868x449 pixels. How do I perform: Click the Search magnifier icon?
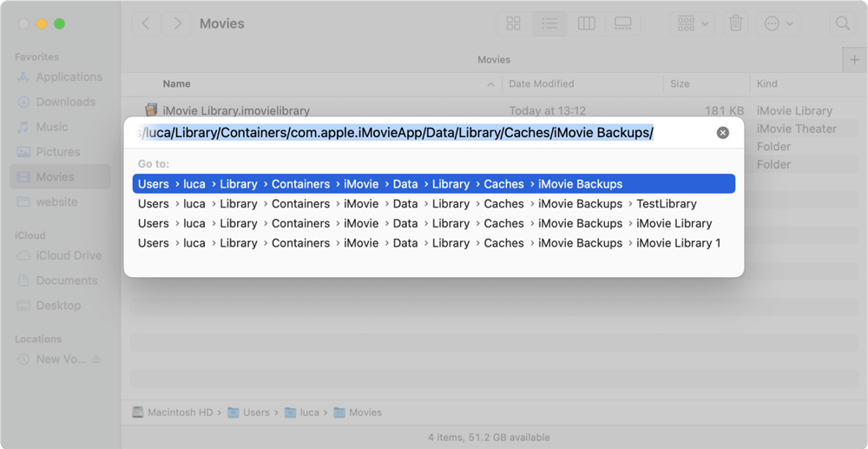[x=842, y=23]
